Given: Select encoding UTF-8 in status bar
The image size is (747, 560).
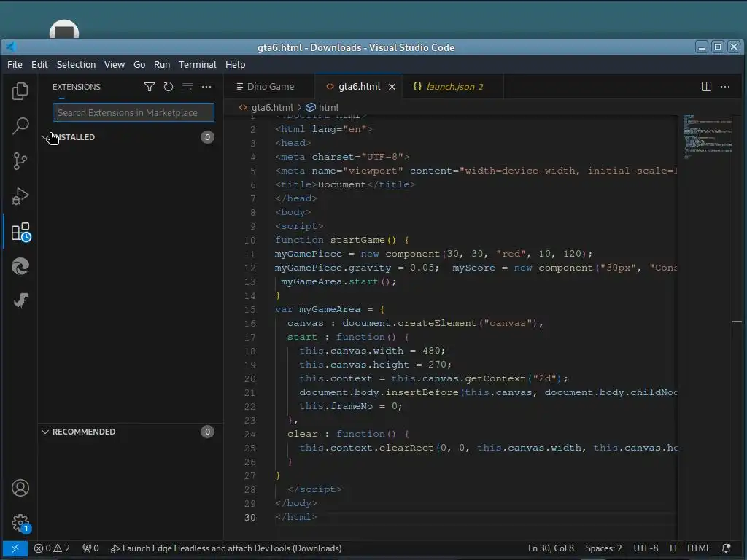Looking at the screenshot, I should 646,548.
